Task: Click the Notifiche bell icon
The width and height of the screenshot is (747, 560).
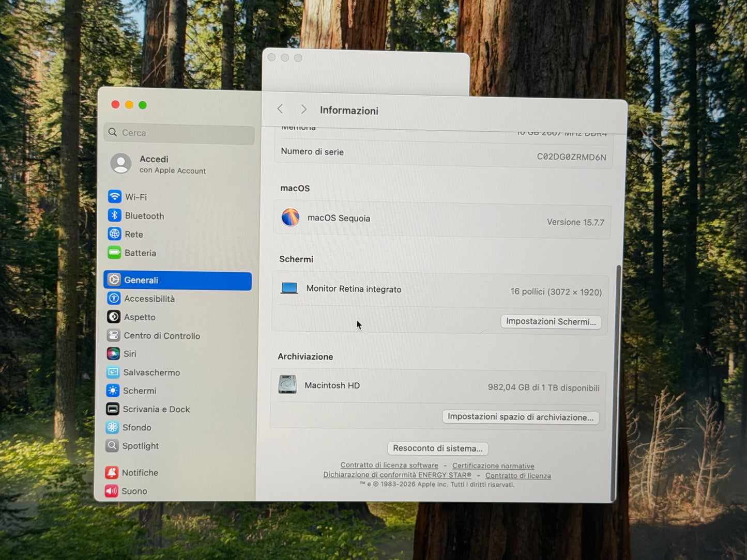Action: (112, 472)
